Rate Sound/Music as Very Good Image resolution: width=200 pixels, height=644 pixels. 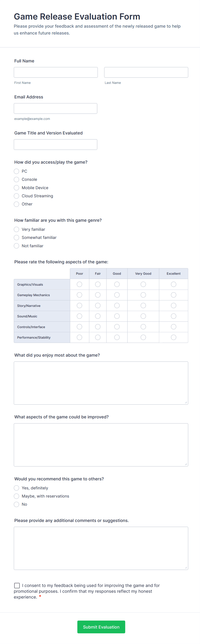click(143, 316)
